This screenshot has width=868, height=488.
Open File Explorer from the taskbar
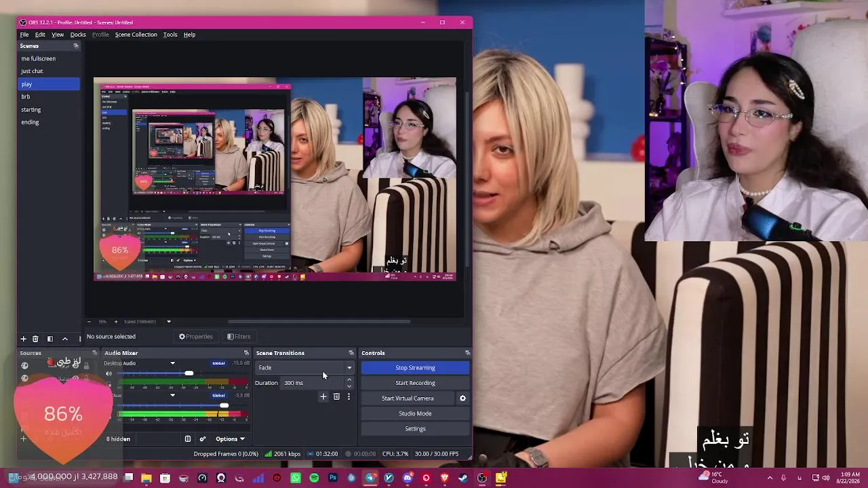click(x=146, y=479)
